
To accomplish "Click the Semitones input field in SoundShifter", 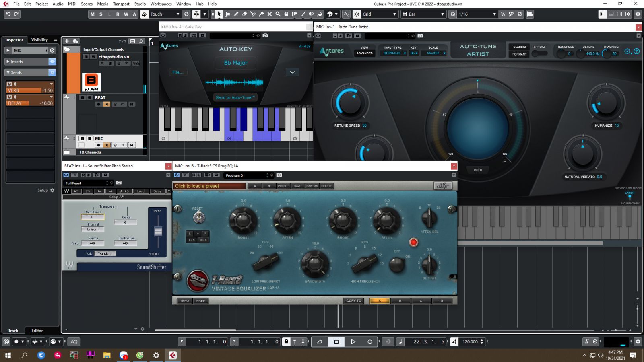I will click(x=93, y=217).
